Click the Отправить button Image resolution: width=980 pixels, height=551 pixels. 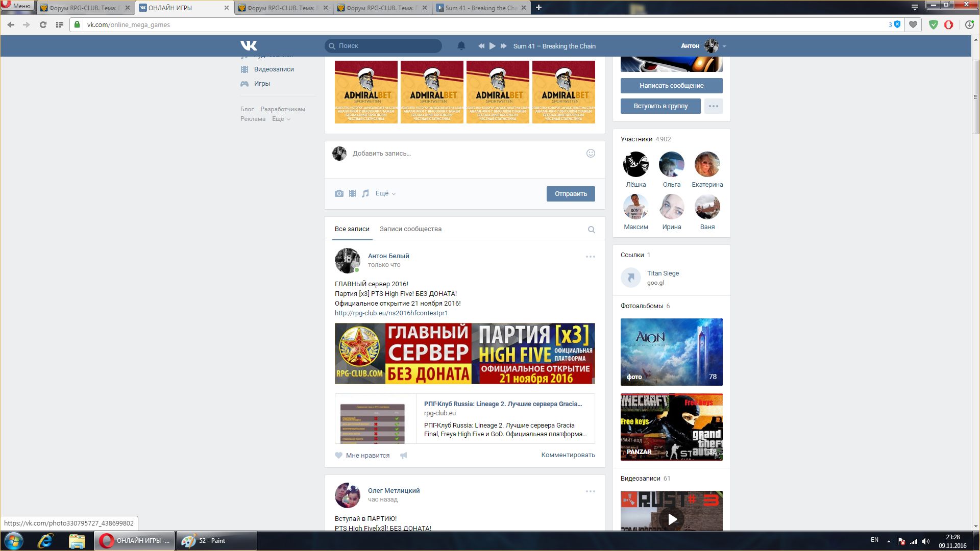pos(570,194)
